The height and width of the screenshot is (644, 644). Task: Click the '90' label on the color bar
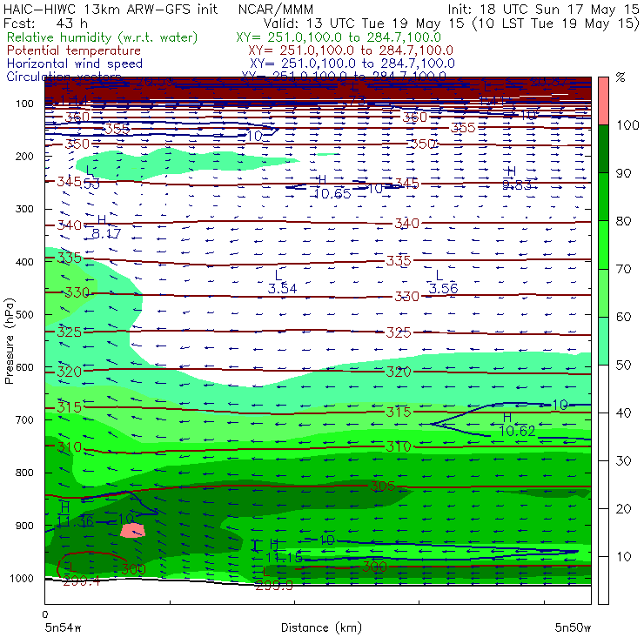pos(623,173)
